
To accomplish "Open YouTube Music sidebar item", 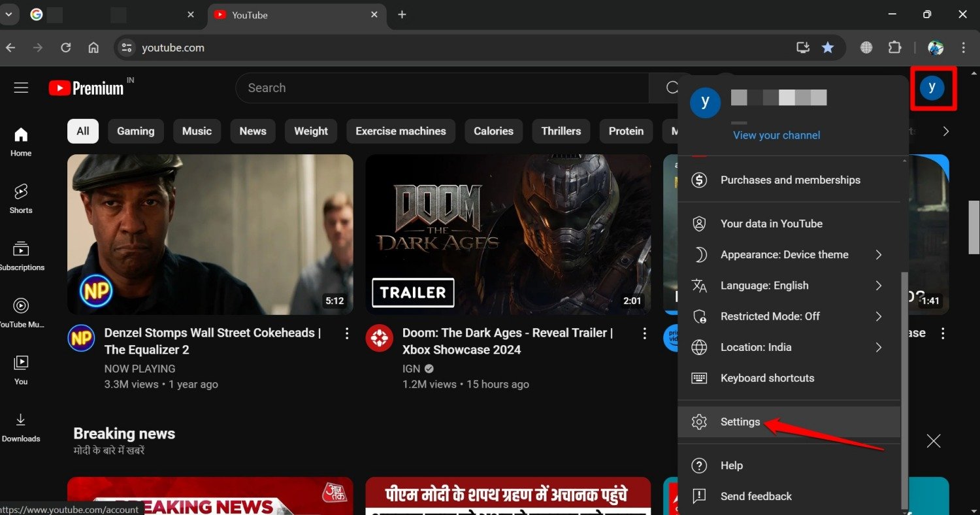I will click(21, 313).
